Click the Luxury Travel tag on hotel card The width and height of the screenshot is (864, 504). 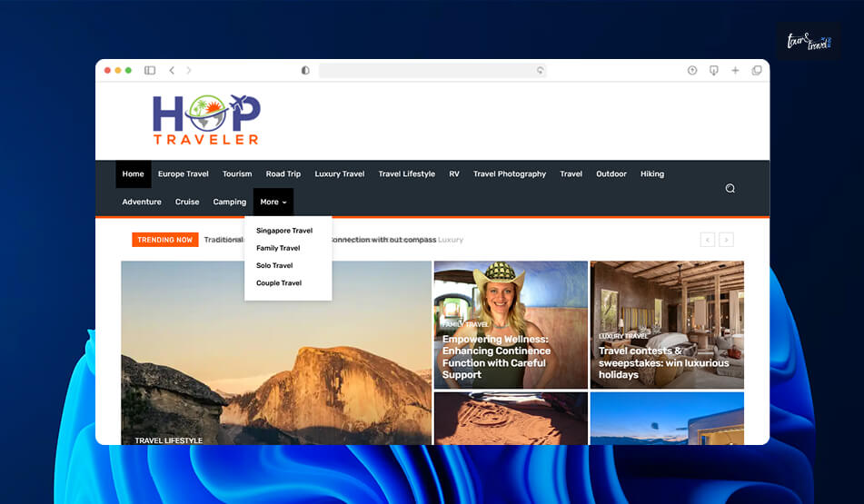click(x=623, y=336)
